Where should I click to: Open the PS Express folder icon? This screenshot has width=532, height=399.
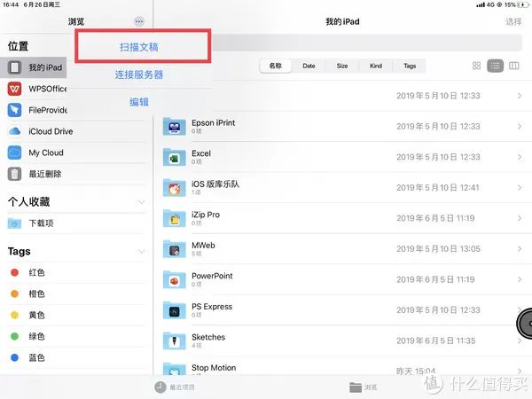(x=175, y=310)
